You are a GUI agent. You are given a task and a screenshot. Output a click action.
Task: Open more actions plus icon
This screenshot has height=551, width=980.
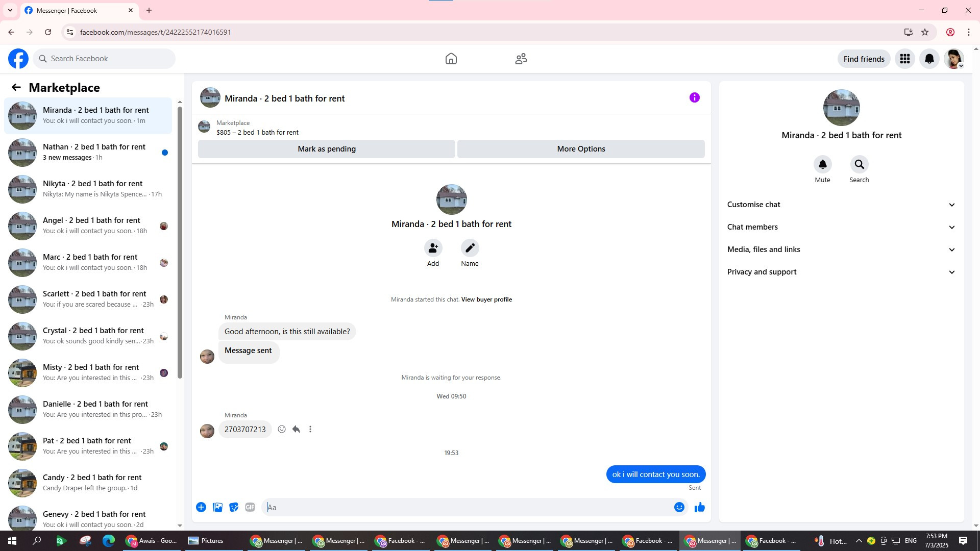(201, 507)
